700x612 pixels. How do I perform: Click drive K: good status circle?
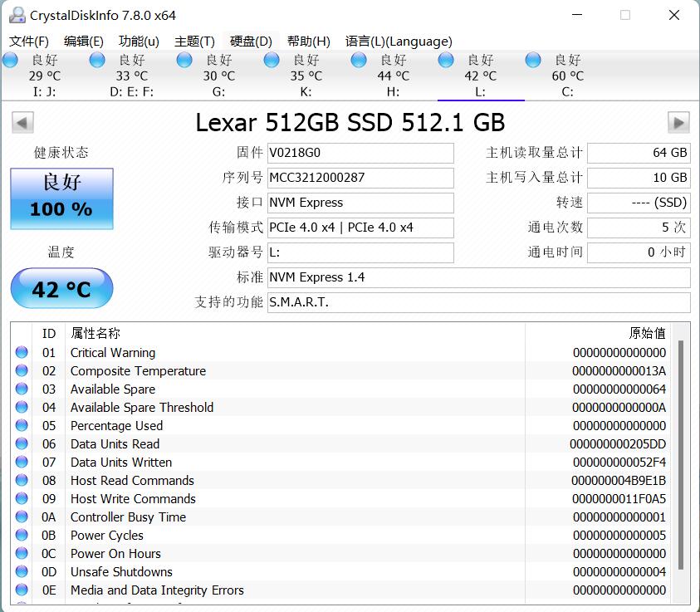coord(271,60)
